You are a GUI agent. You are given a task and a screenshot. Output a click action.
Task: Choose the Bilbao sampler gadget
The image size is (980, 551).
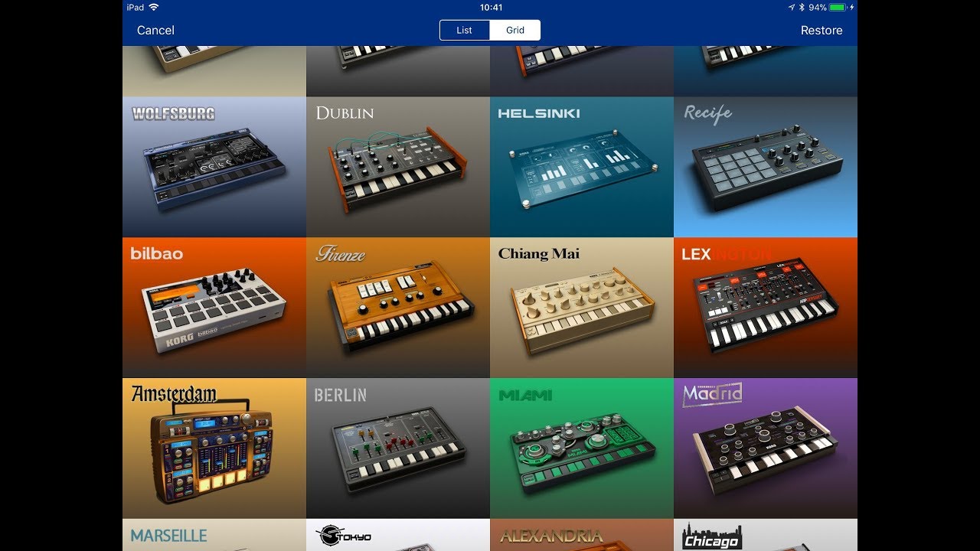coord(214,308)
